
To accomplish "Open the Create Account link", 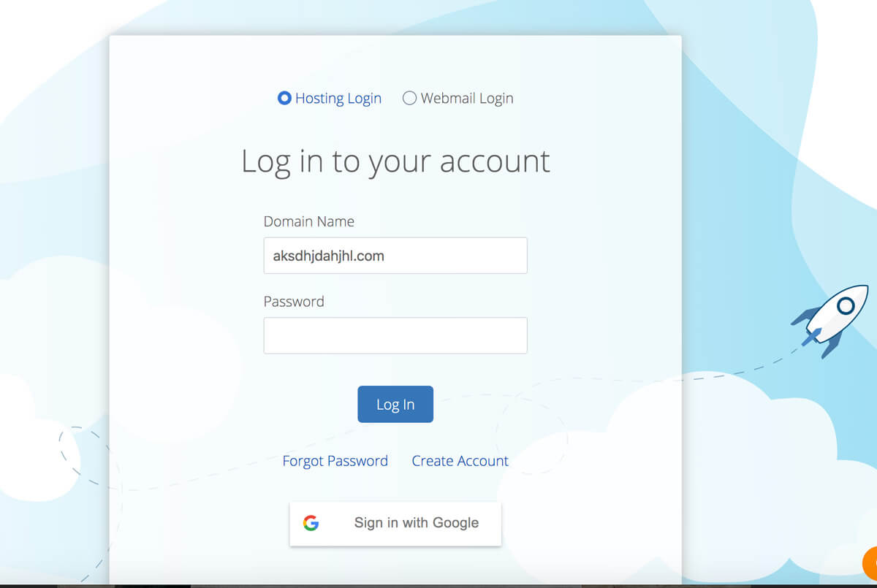I will [x=460, y=461].
